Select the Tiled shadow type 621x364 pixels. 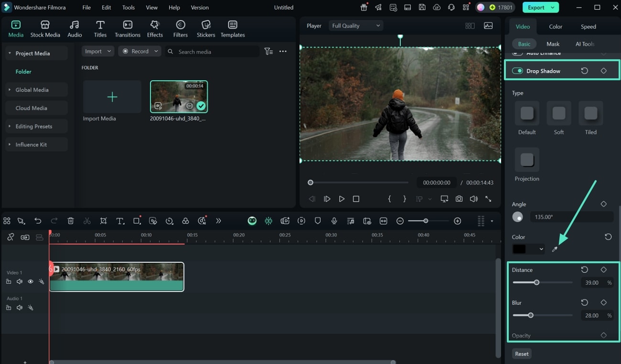click(x=591, y=113)
